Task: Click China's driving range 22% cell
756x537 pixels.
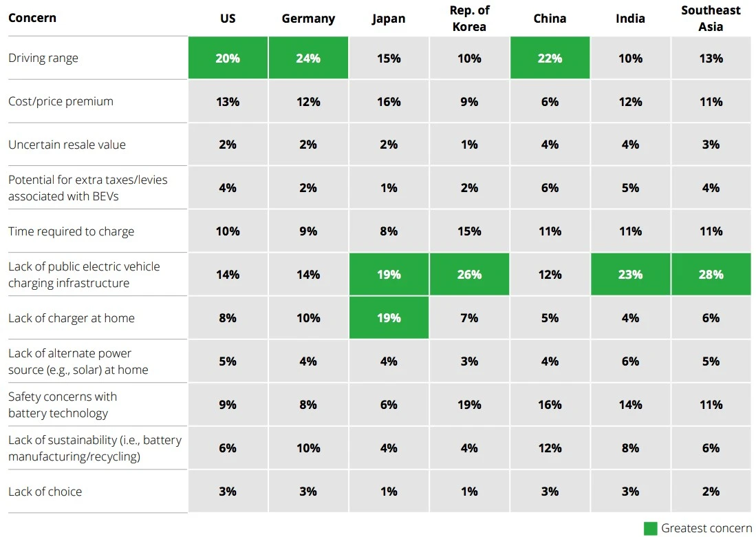Action: (x=550, y=59)
